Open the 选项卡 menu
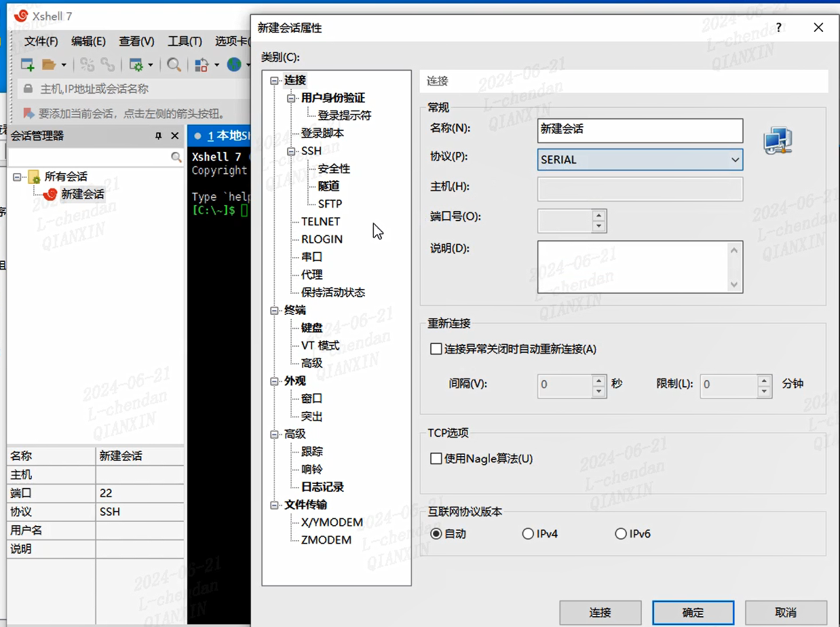The image size is (840, 627). 232,41
